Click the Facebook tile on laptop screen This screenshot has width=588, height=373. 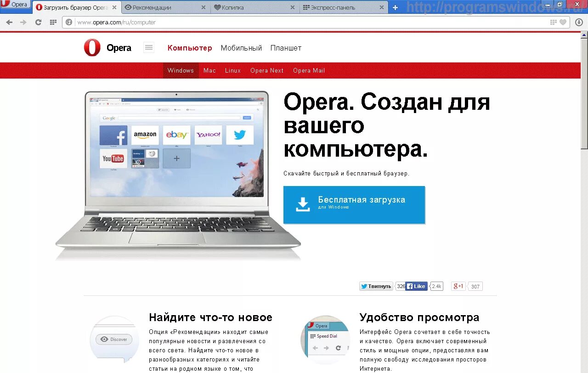tap(113, 136)
